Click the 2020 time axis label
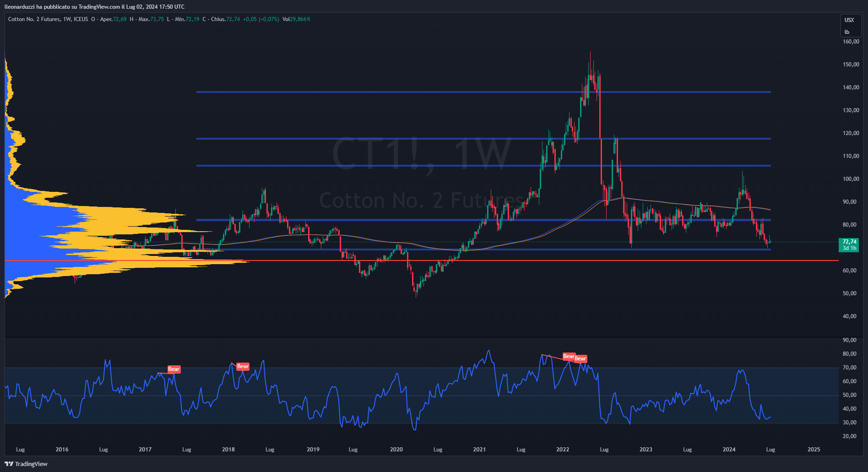Image resolution: width=868 pixels, height=472 pixels. pos(396,450)
